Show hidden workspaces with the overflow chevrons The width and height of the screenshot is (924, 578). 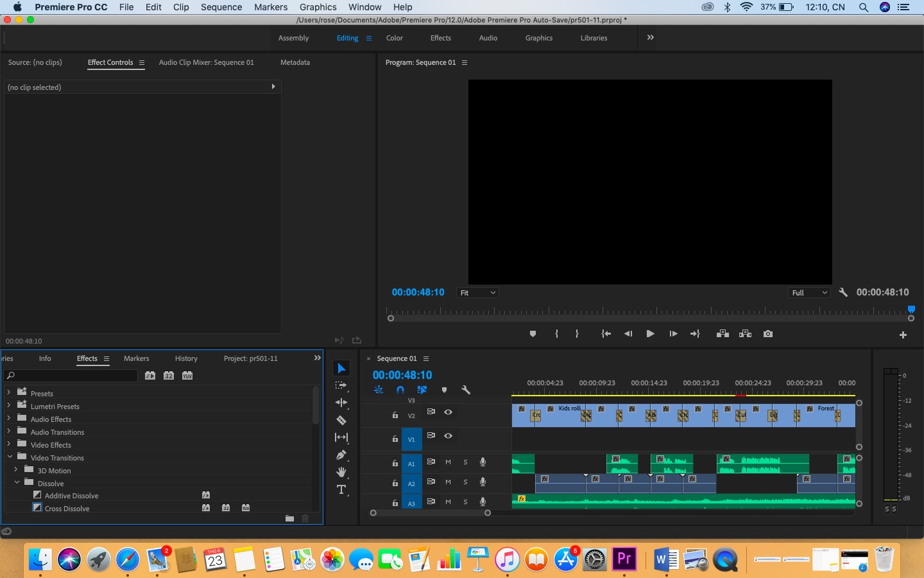click(x=651, y=37)
